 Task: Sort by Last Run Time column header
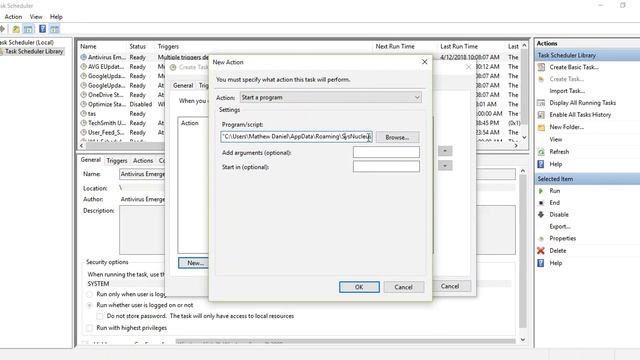click(459, 47)
